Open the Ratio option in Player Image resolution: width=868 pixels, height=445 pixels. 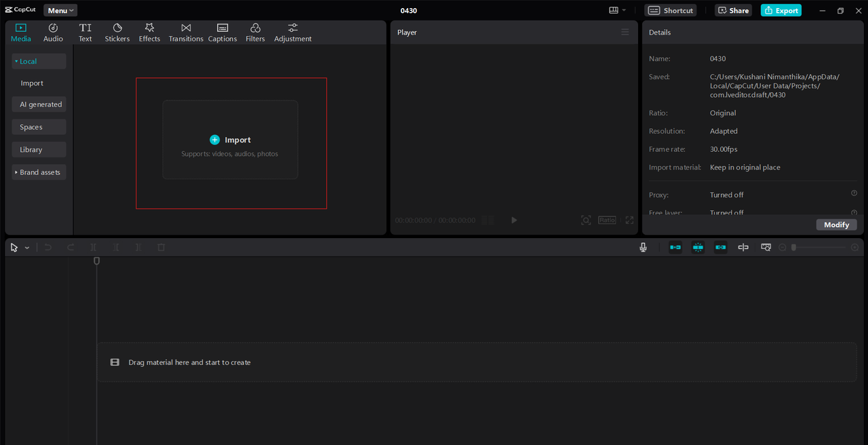607,220
